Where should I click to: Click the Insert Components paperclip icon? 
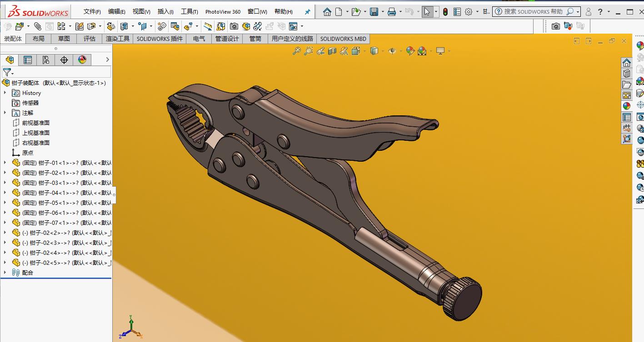[x=38, y=26]
